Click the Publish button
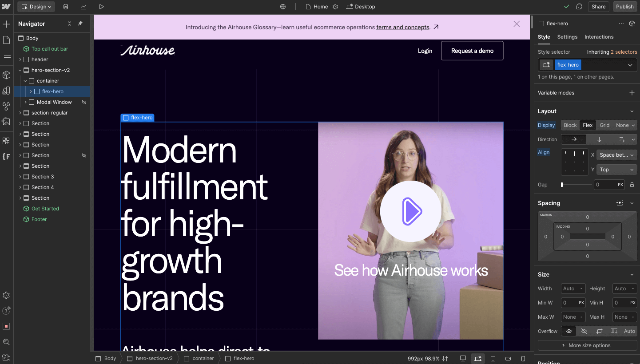The width and height of the screenshot is (640, 364). pyautogui.click(x=624, y=7)
